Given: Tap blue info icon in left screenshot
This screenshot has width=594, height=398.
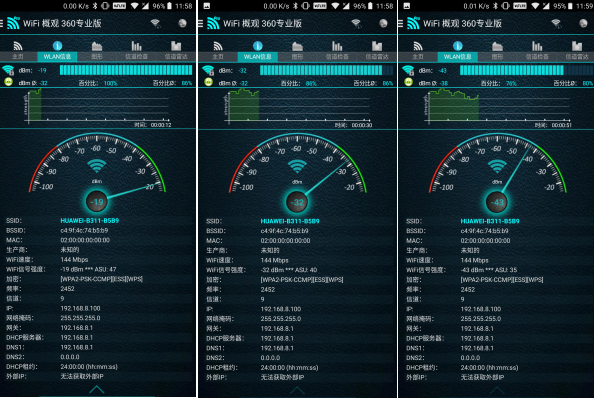Looking at the screenshot, I should (x=57, y=45).
